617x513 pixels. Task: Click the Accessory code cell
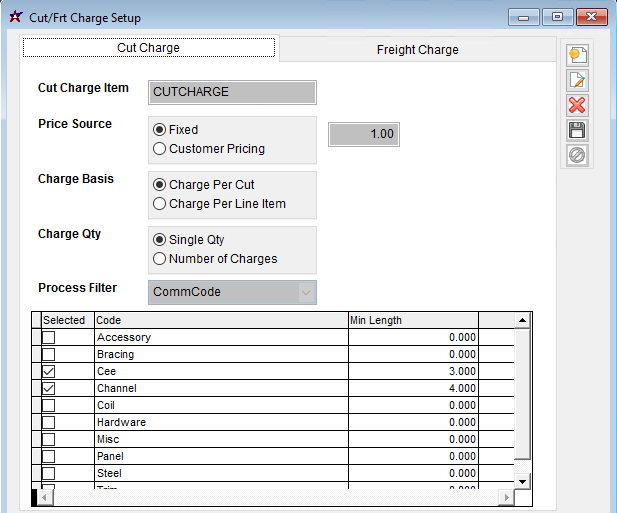[222, 337]
